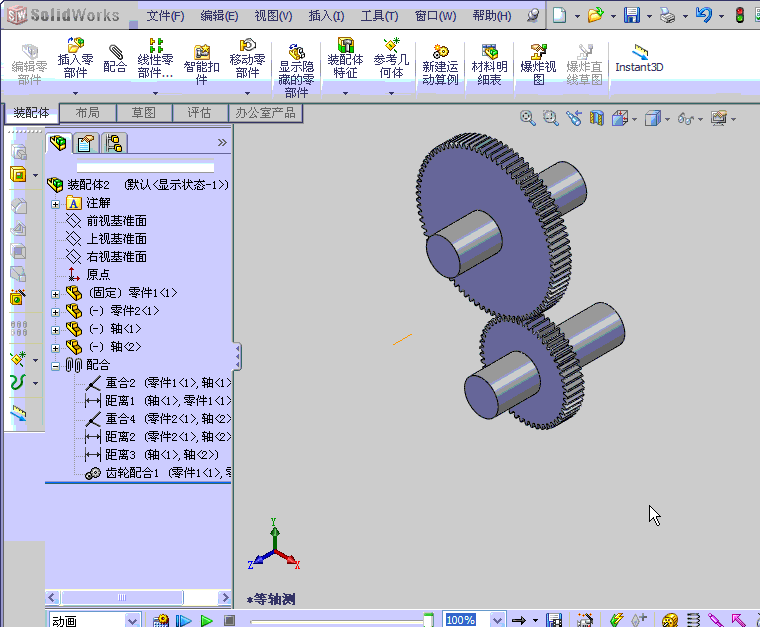This screenshot has height=627, width=760.
Task: Click the Play animation green arrow
Action: click(x=206, y=620)
